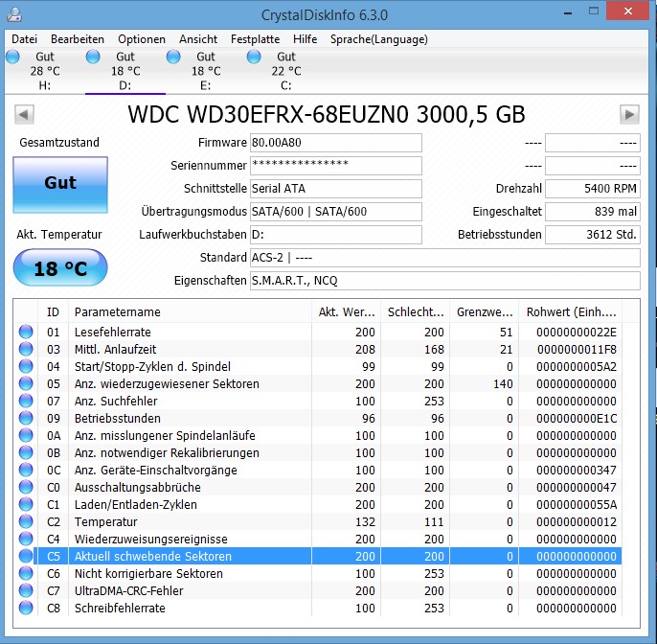Image resolution: width=657 pixels, height=644 pixels.
Task: Click the Drehzahl value 5400 RPM
Action: 593,189
